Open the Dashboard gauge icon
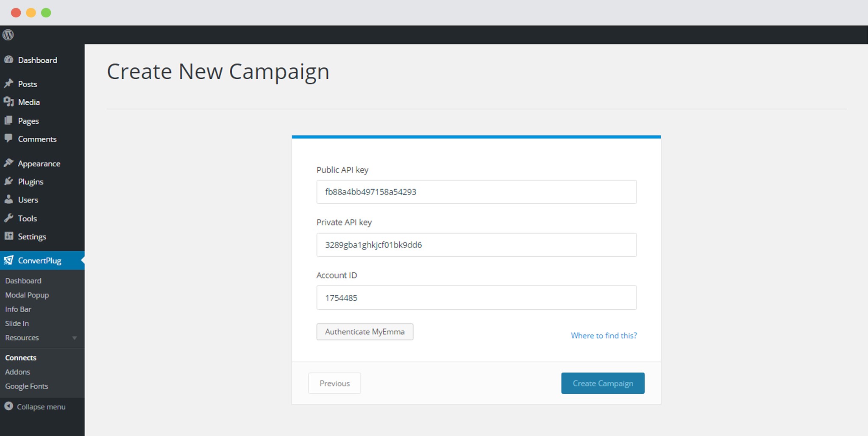Image resolution: width=868 pixels, height=436 pixels. (8, 60)
